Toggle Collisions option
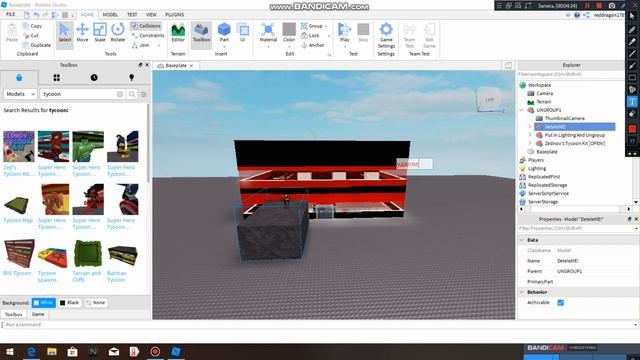Viewport: 640px width, 360px height. tap(146, 26)
